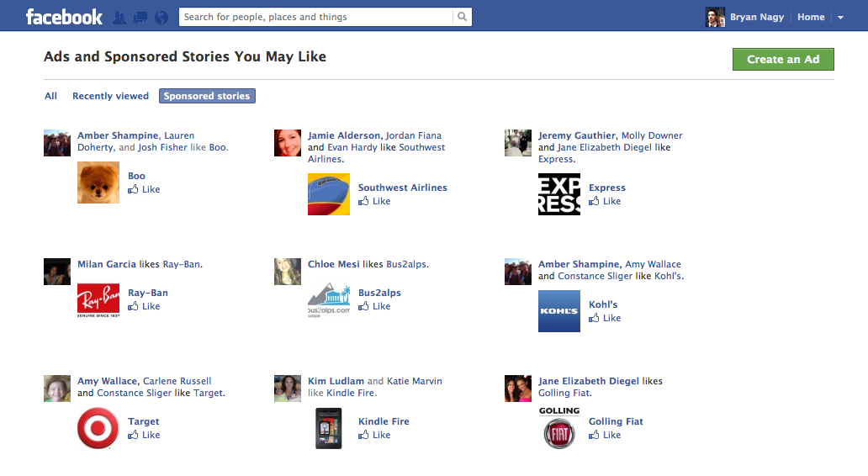Switch to the Recently viewed tab
Image resolution: width=868 pixels, height=476 pixels.
pyautogui.click(x=110, y=96)
